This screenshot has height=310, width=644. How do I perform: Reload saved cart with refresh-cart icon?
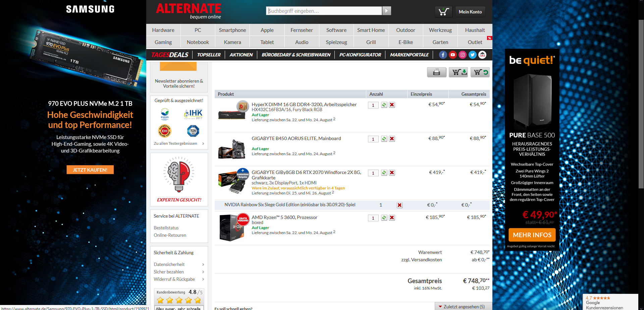click(480, 72)
